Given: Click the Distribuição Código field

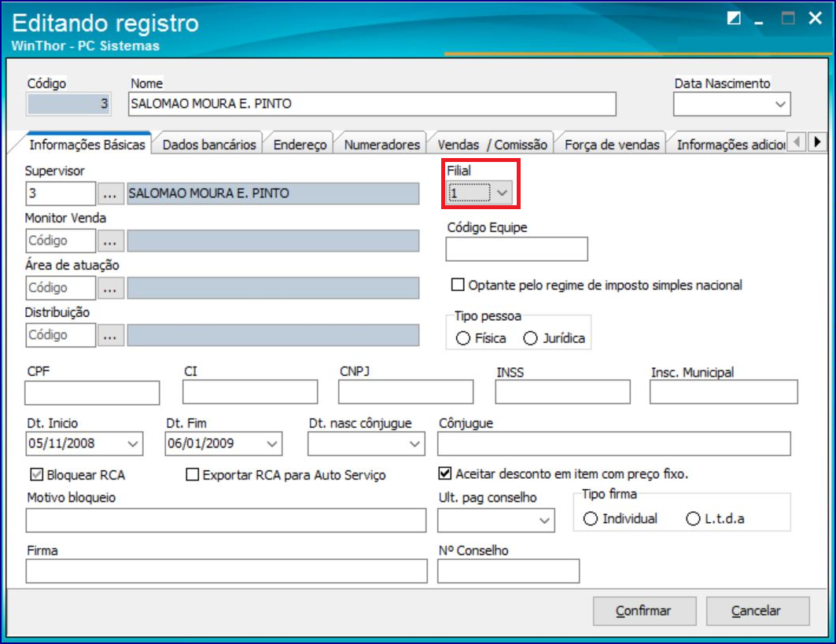Looking at the screenshot, I should 61,335.
